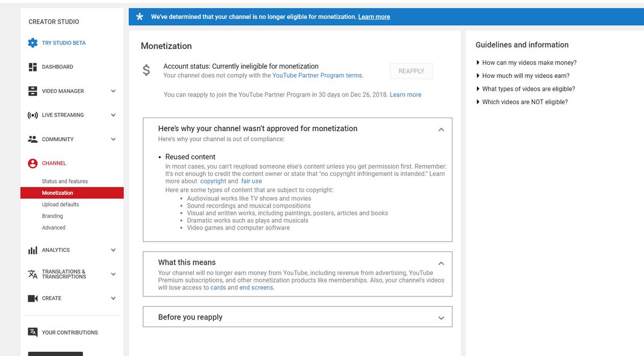Click 'Dramatic works such as plays and musicals'
Image resolution: width=644 pixels, height=356 pixels.
point(248,220)
